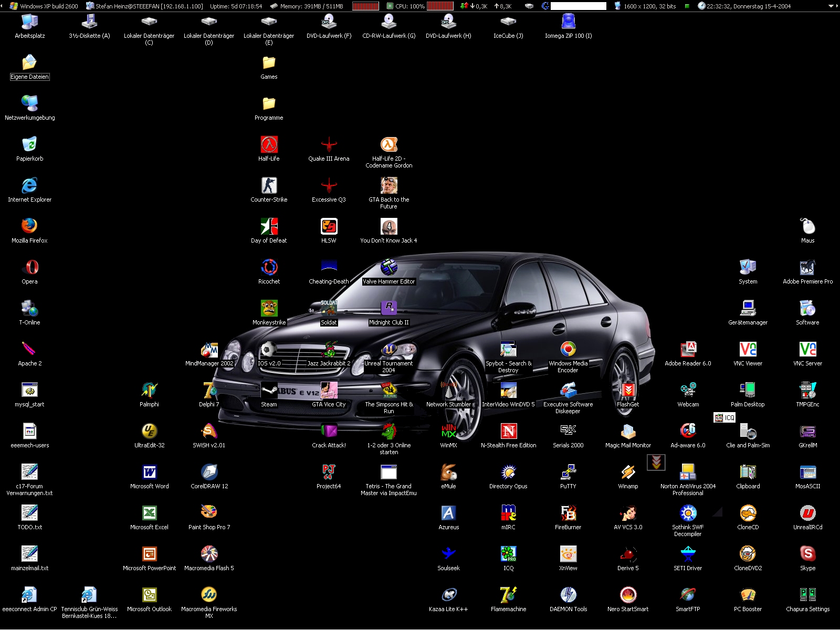Viewport: 840px width, 630px height.
Task: Click the Windows XP build 2600 label
Action: (44, 6)
